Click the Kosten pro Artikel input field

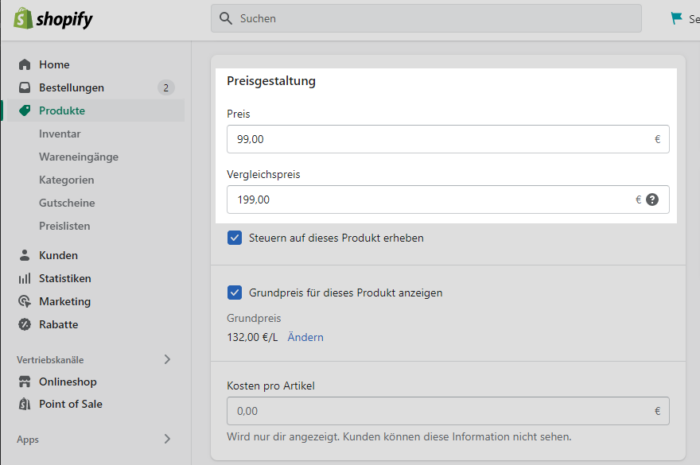tap(448, 411)
